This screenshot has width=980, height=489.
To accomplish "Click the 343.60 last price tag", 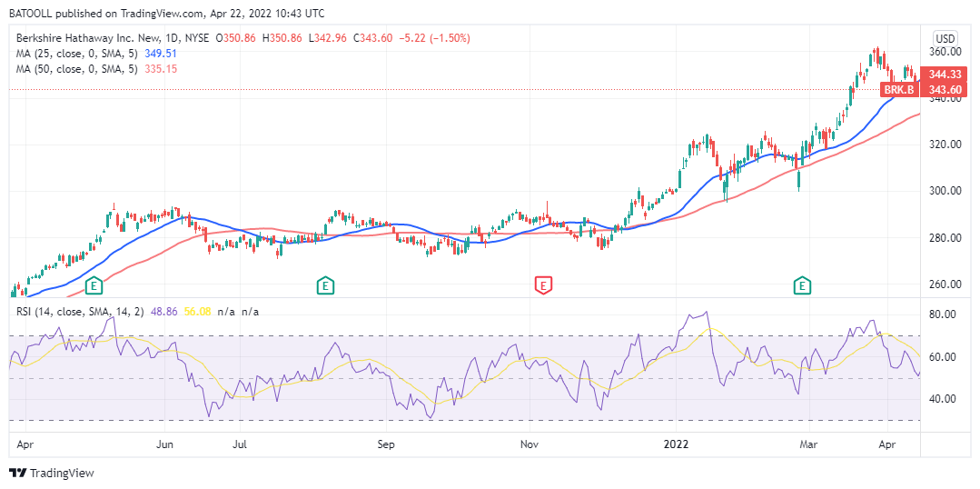I will point(944,91).
